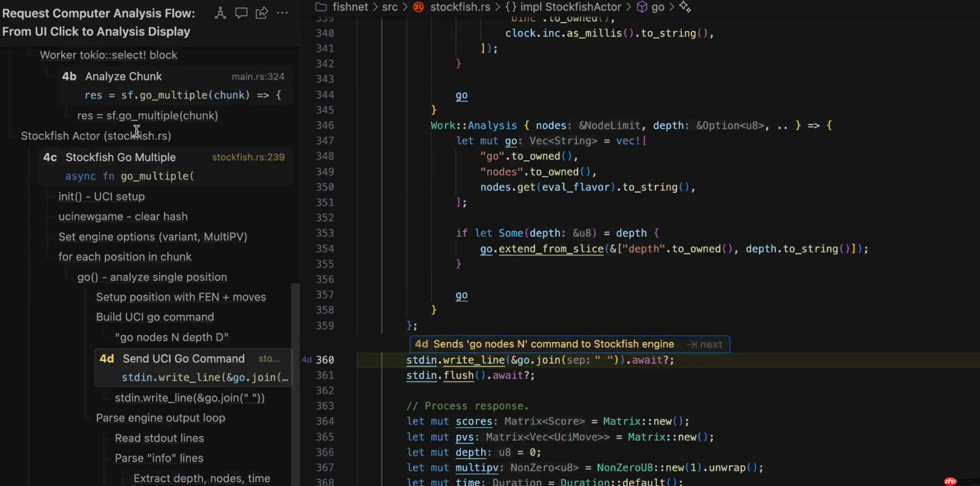Screen dimensions: 980x486
Task: Click the Rust file icon in breadcrumb
Action: pyautogui.click(x=418, y=7)
